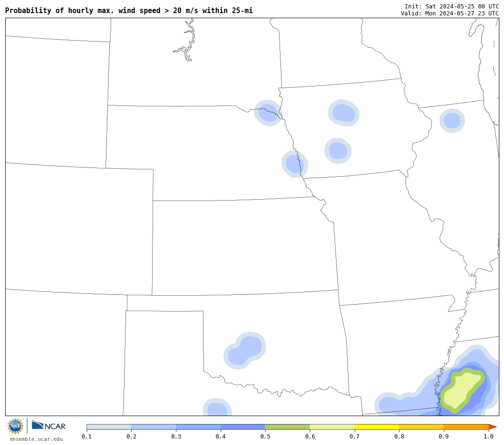The image size is (504, 445).
Task: Click the blue blob on the Nebraska–South Dakota border
Action: pyautogui.click(x=268, y=113)
